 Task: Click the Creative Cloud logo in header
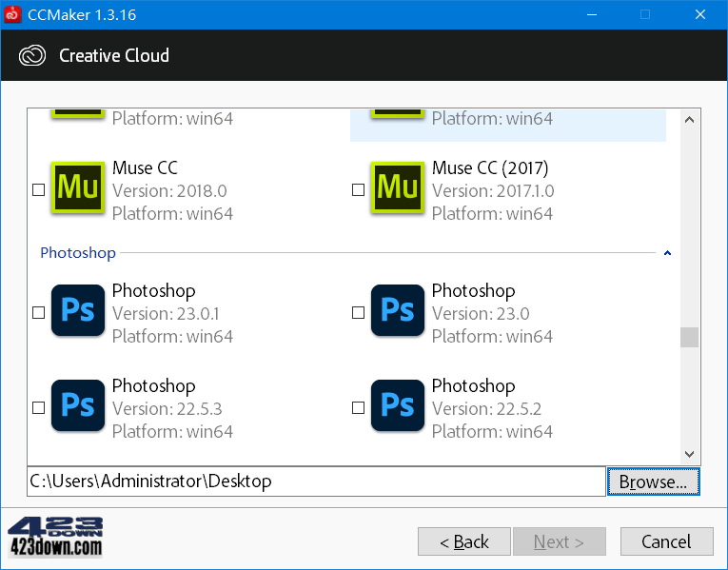point(32,55)
